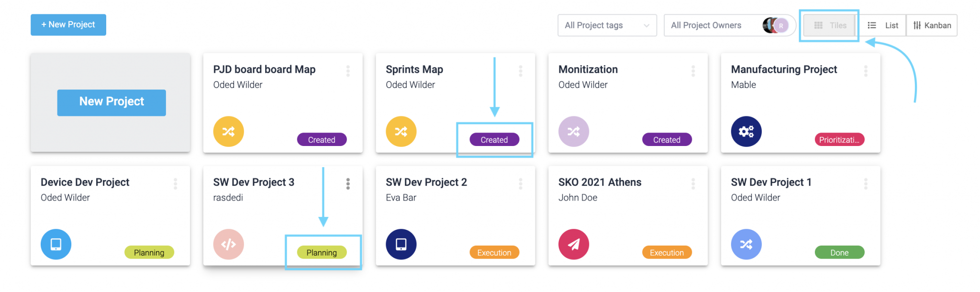Click the shuffle icon on PJD board board Map
Screen dimensions: 980x292
(x=229, y=132)
